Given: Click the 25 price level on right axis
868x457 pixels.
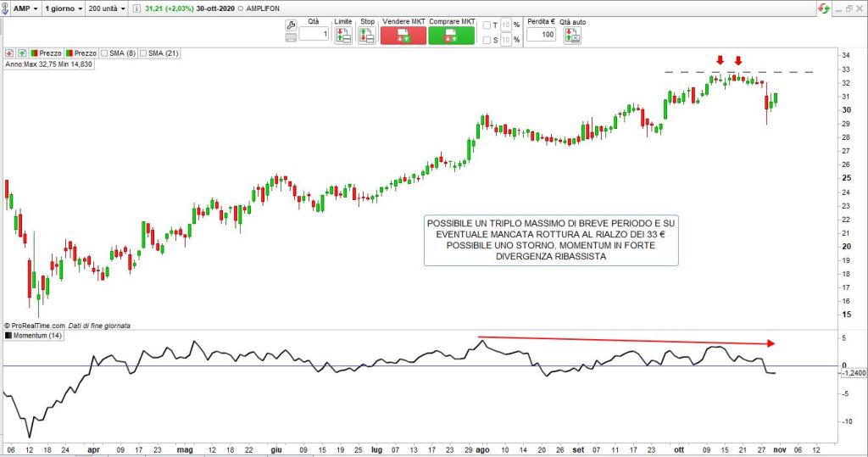Looking at the screenshot, I should 847,178.
